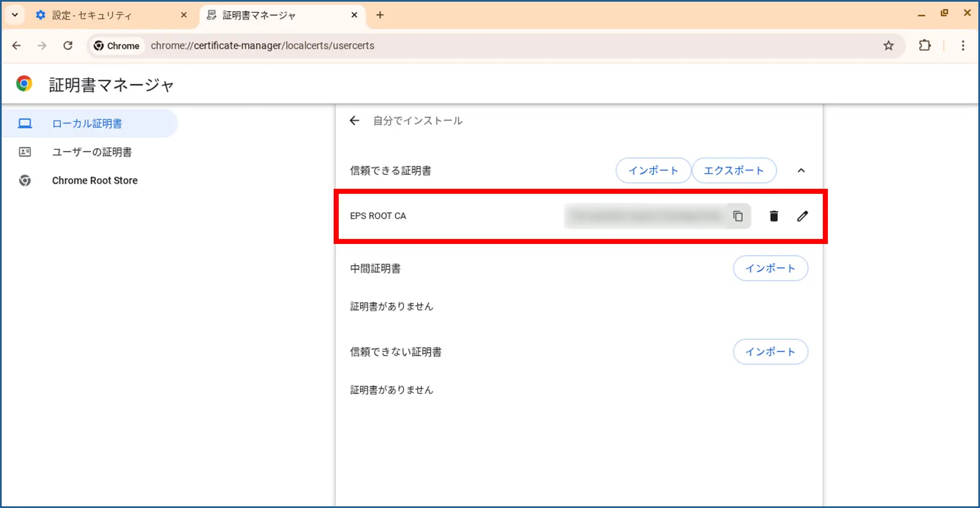Open Chrome's three-dot menu
The width and height of the screenshot is (980, 508).
click(x=963, y=46)
